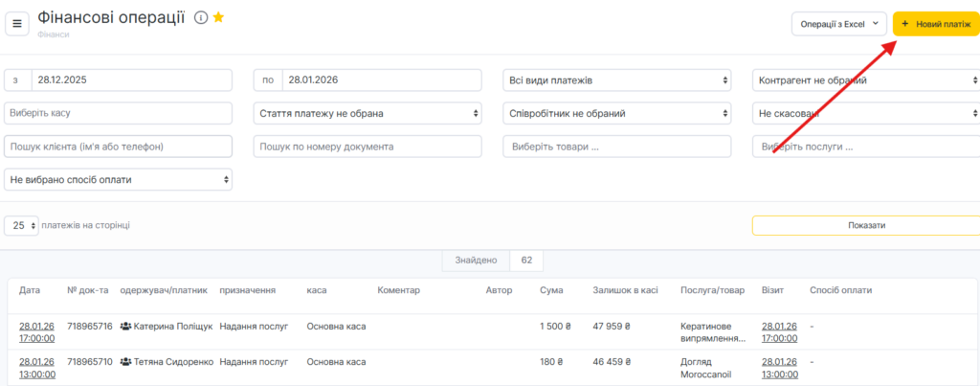
Task: Open the visit link 28.01.26 13:00:00
Action: pyautogui.click(x=779, y=367)
